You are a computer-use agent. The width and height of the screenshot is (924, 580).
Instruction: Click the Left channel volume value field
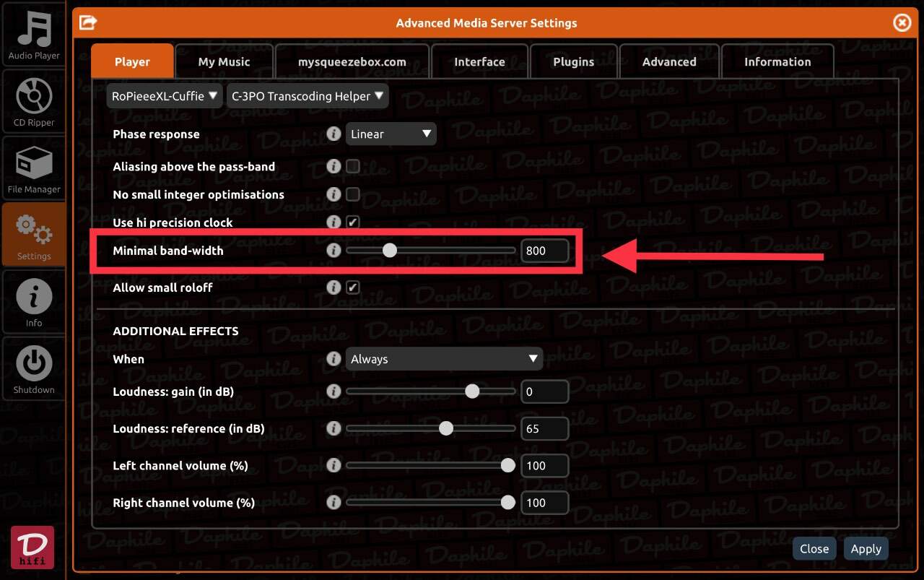pyautogui.click(x=545, y=466)
